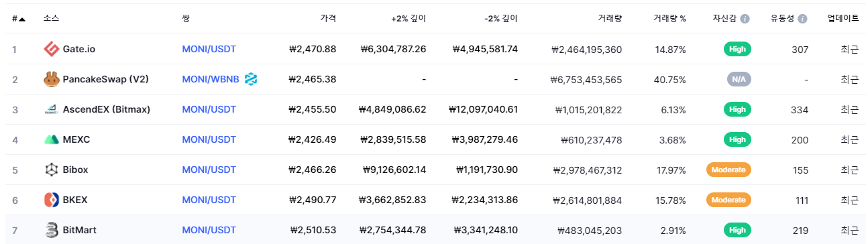Viewport: 868px width, 244px height.
Task: Click the AscendEX (Bitmax) logo icon
Action: [52, 109]
